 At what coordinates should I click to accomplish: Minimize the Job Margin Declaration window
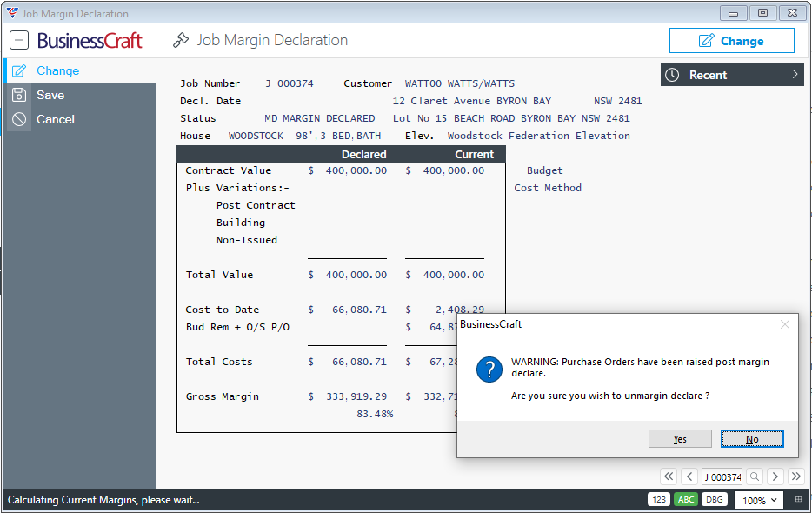point(733,13)
